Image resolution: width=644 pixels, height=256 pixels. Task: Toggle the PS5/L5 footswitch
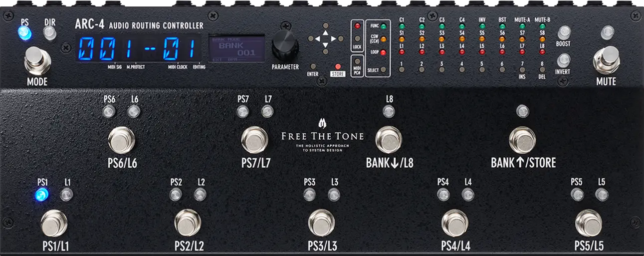[589, 223]
